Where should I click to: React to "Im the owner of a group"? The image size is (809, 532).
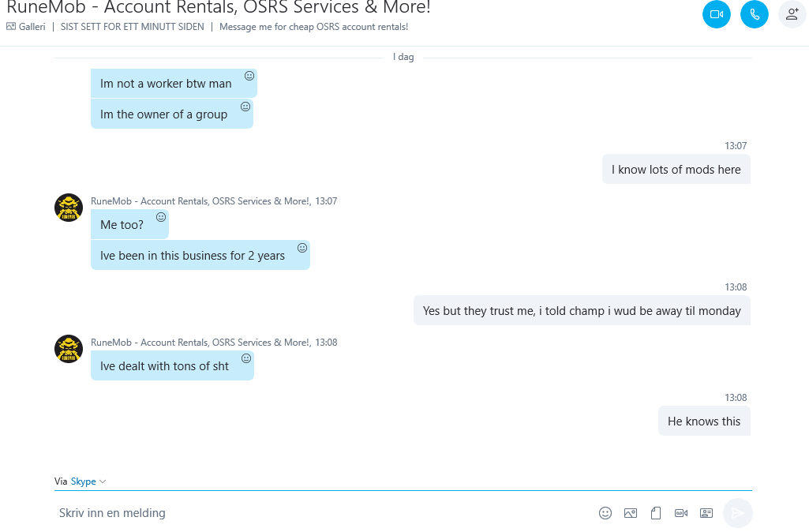pyautogui.click(x=245, y=107)
